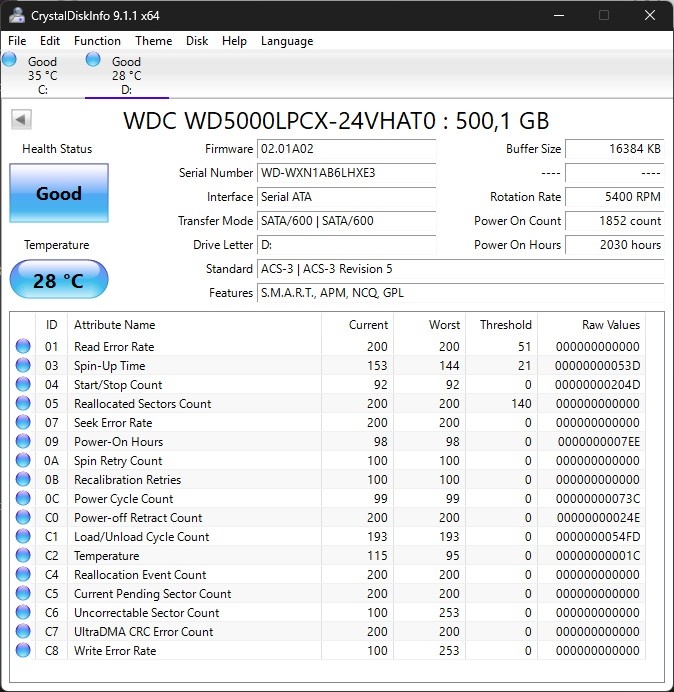Click the status orb for Read Error Rate
This screenshot has width=674, height=692.
coord(23,347)
